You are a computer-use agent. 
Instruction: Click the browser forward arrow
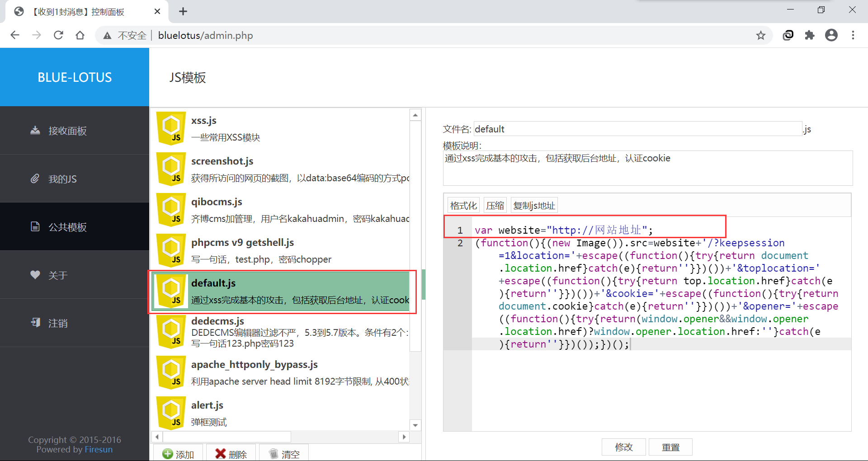[37, 35]
